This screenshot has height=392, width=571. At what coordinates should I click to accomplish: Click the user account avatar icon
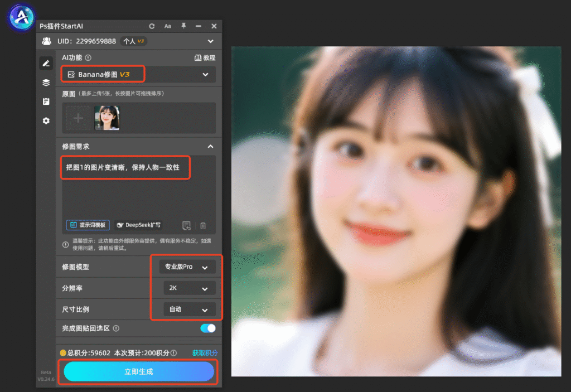pos(47,41)
